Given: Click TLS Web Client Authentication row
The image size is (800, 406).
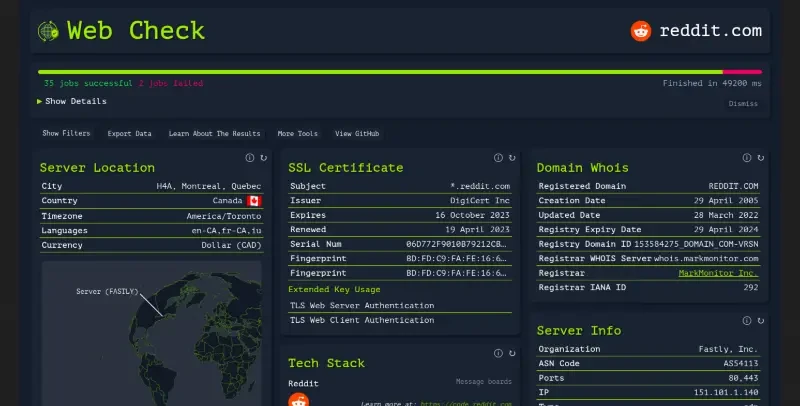Looking at the screenshot, I should click(x=400, y=320).
